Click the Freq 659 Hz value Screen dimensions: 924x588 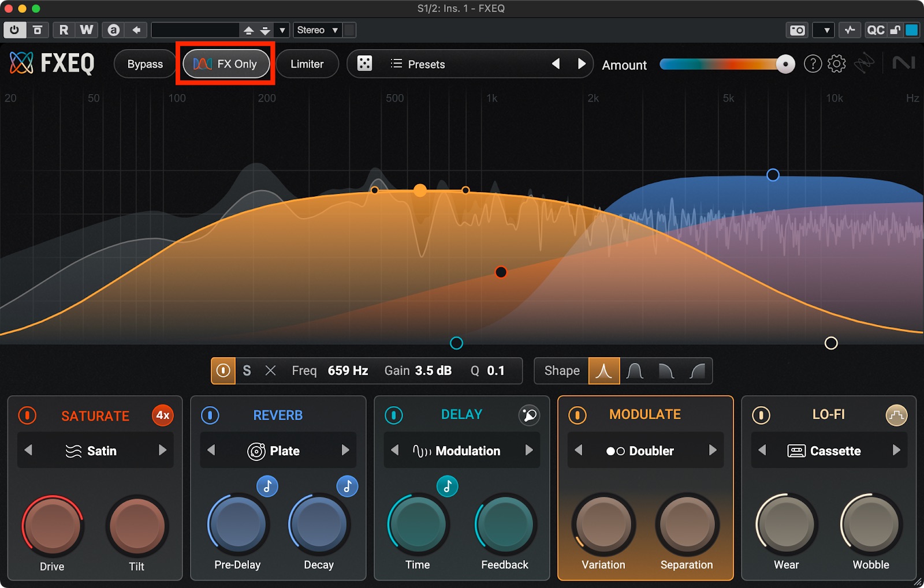coord(348,370)
